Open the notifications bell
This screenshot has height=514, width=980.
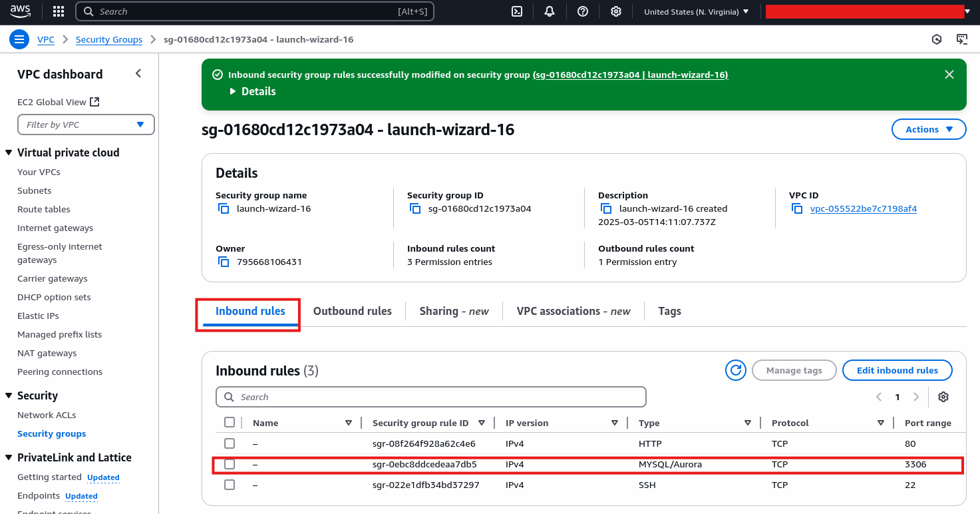point(550,11)
